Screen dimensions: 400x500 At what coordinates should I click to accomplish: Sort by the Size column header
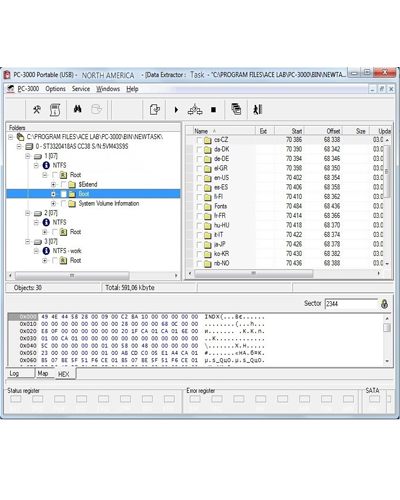pos(355,131)
